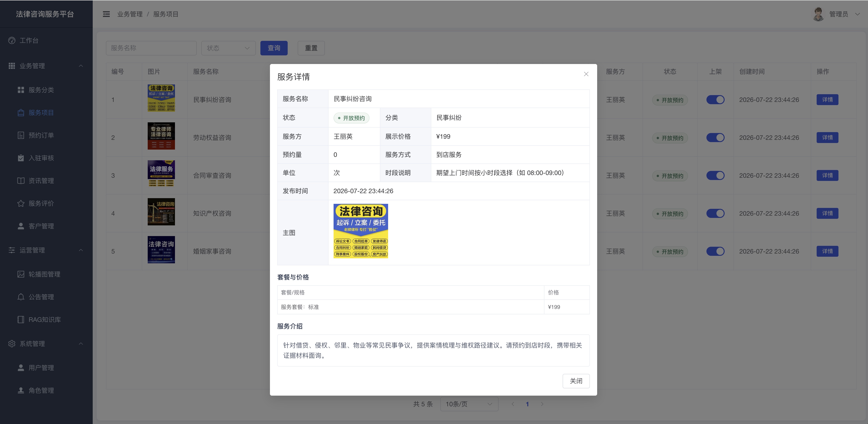Click the 婚姻家事咨询 row thumbnail
This screenshot has width=868, height=424.
click(161, 250)
